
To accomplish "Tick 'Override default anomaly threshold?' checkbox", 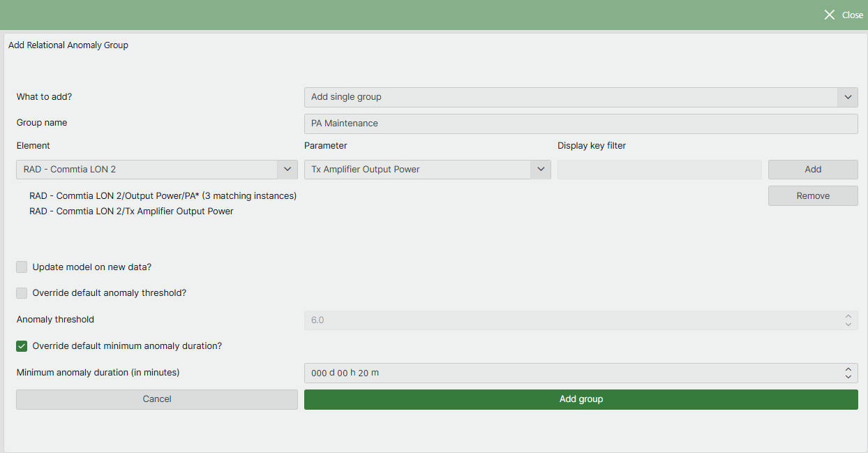I will click(22, 293).
